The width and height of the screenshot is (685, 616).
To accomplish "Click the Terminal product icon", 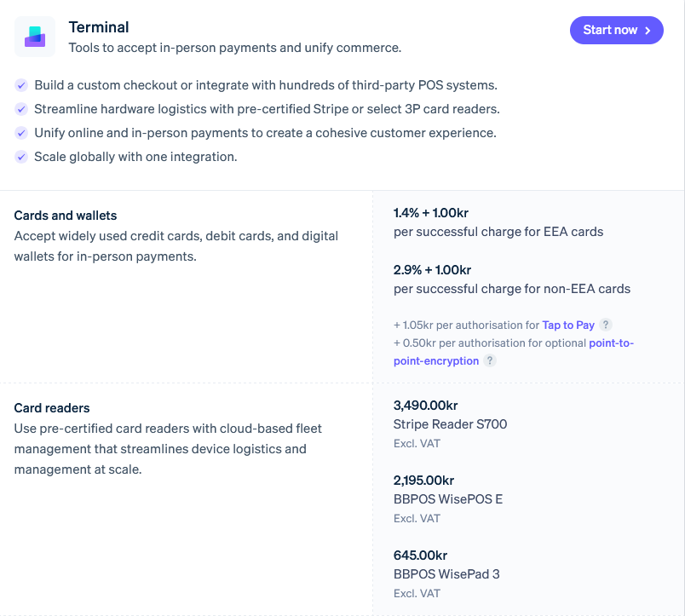I will 34,37.
